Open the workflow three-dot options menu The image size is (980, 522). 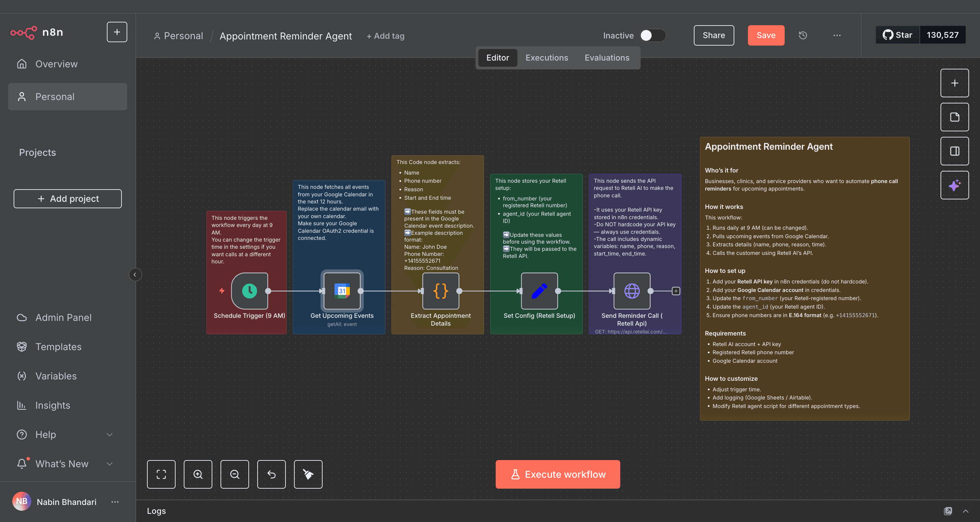click(837, 35)
